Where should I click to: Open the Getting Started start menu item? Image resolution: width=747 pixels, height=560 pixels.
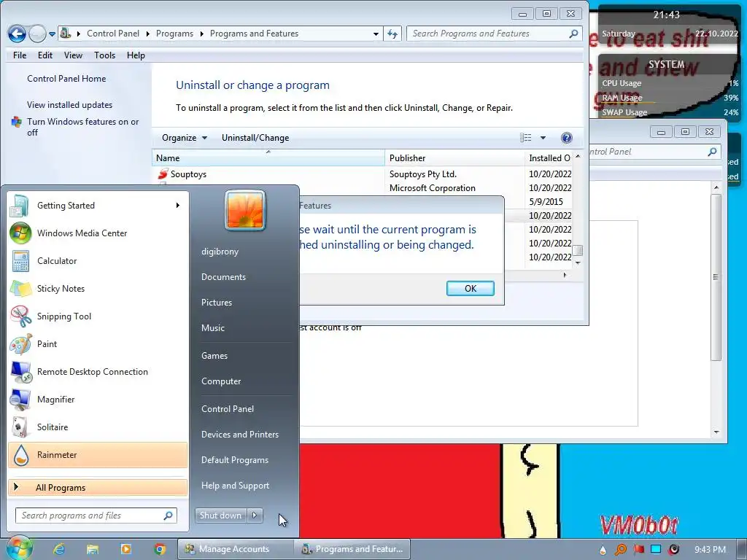pyautogui.click(x=97, y=205)
